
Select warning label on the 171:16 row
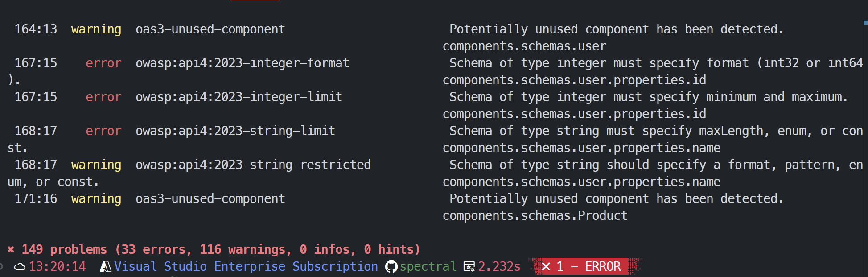(x=96, y=199)
